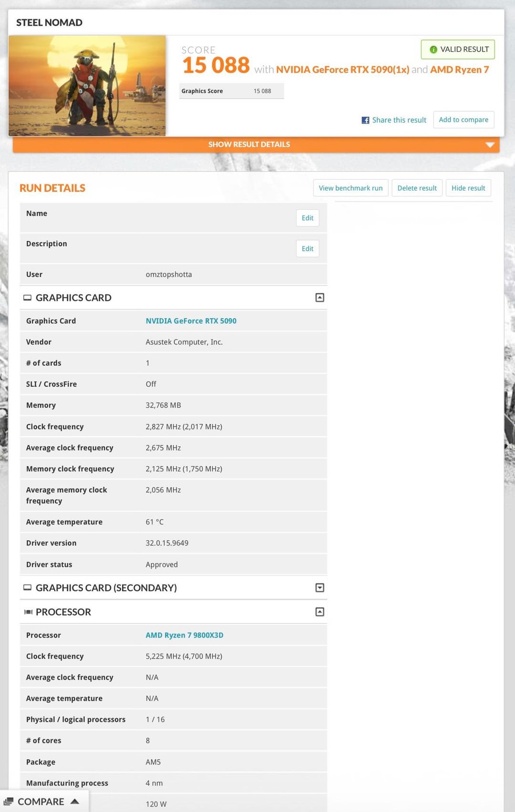
Task: Edit the run Name field
Action: click(308, 218)
